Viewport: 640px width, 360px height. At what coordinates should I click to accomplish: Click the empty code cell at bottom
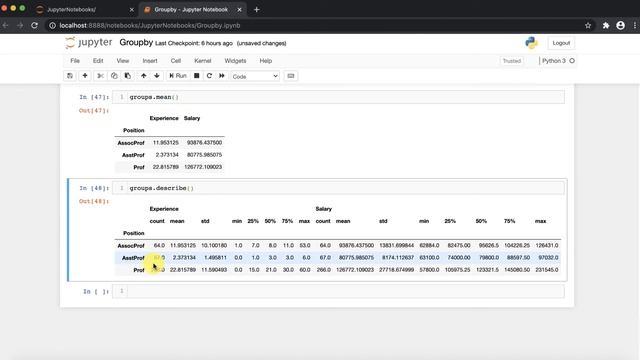[x=339, y=291]
